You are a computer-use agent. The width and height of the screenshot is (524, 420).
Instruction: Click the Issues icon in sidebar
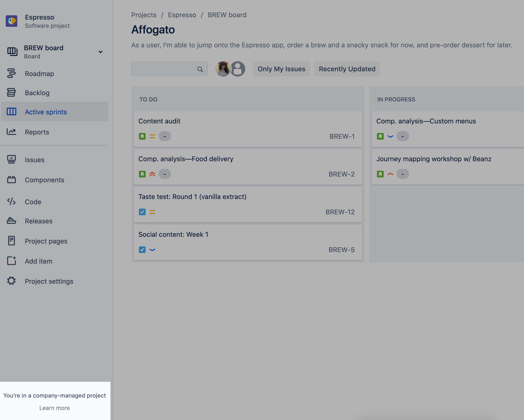11,160
